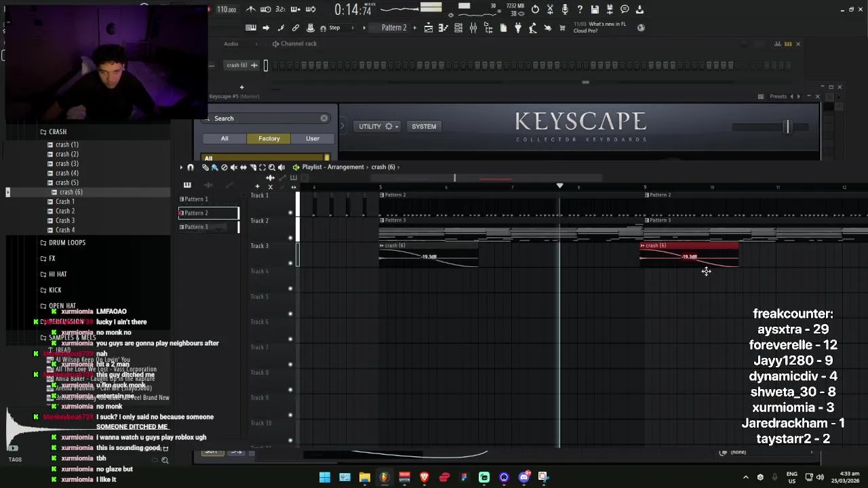Click the tempo 110.000 display
The image size is (868, 488).
pyautogui.click(x=226, y=9)
